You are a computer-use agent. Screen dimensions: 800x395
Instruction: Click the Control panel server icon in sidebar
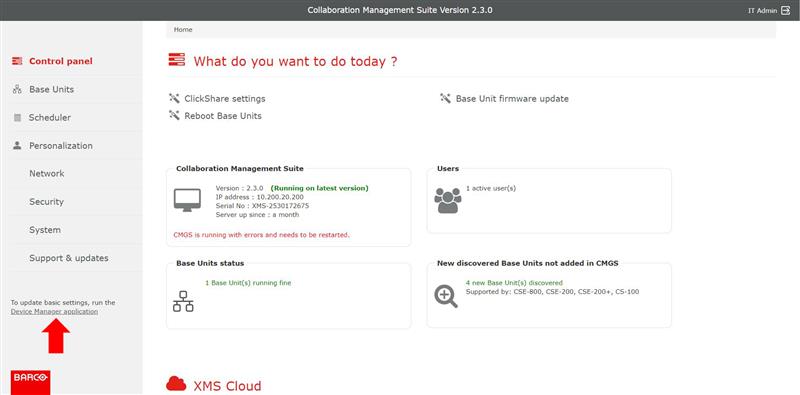pyautogui.click(x=17, y=61)
